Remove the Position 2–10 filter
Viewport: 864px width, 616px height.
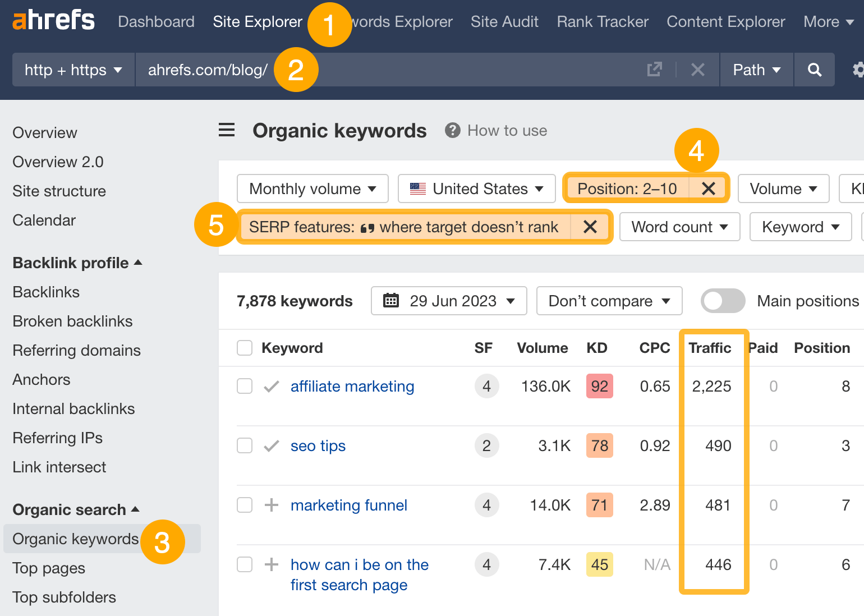[708, 189]
